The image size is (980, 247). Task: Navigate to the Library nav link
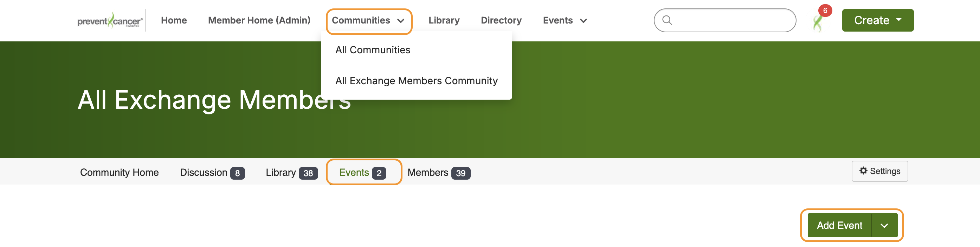click(444, 20)
